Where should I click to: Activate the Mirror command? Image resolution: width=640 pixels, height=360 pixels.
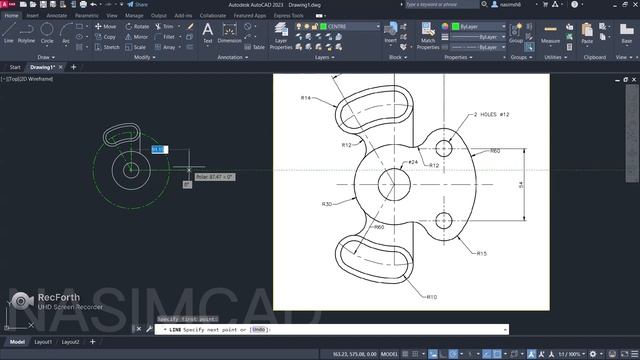(136, 37)
